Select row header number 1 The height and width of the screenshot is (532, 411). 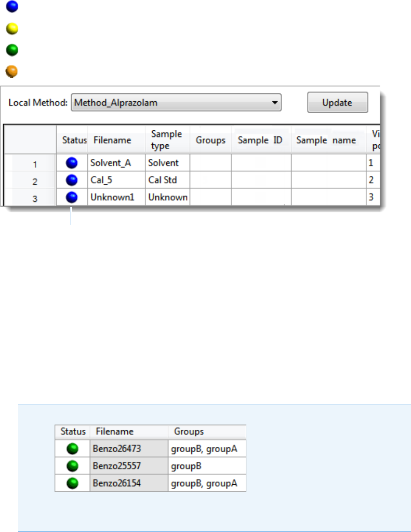point(30,164)
